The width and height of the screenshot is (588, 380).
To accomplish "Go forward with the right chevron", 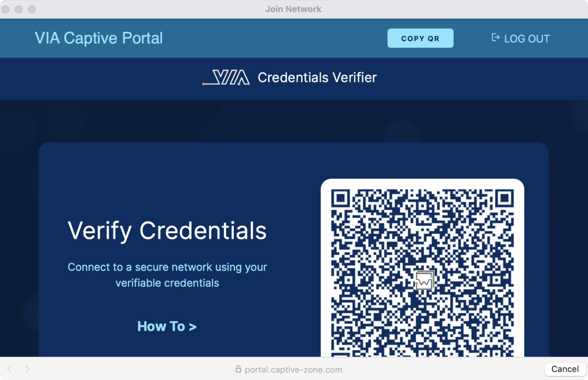I will click(x=27, y=369).
